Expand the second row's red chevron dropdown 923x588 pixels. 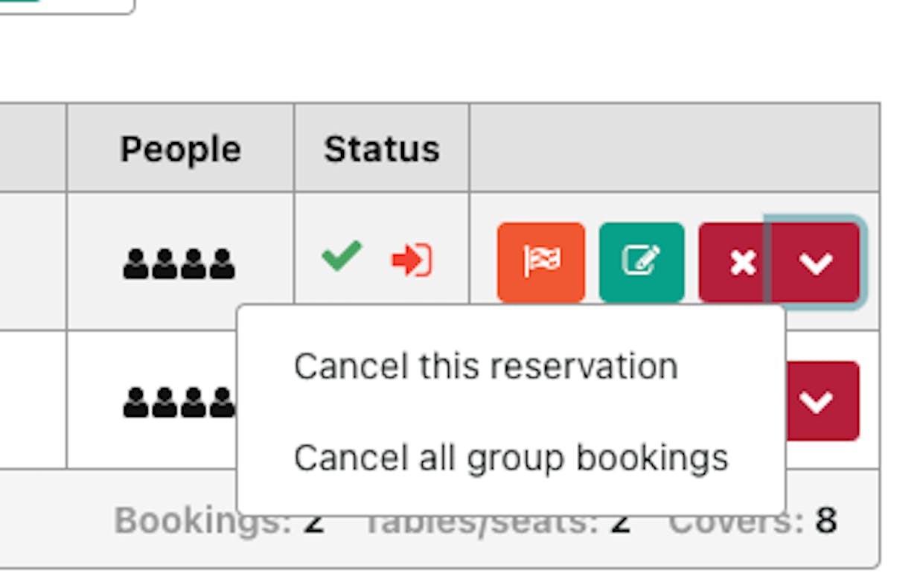click(822, 401)
